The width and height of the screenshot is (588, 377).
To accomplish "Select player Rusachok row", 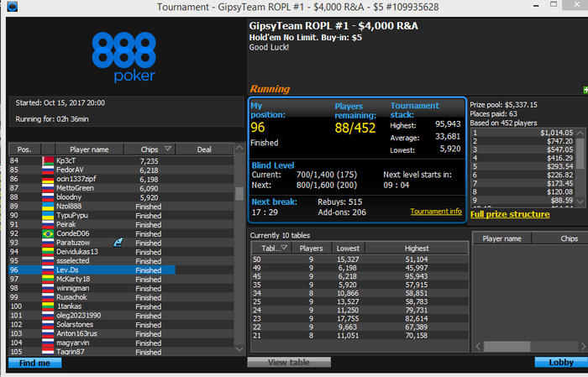I will 121,297.
